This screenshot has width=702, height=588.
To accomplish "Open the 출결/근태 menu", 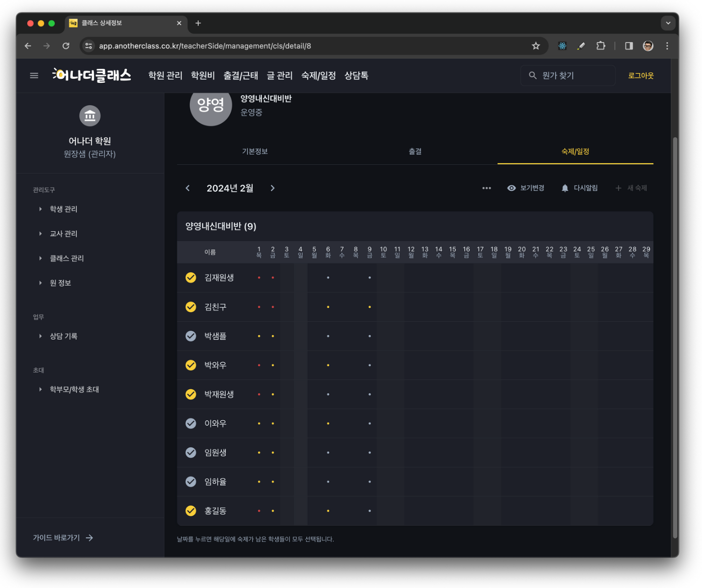I will 241,75.
